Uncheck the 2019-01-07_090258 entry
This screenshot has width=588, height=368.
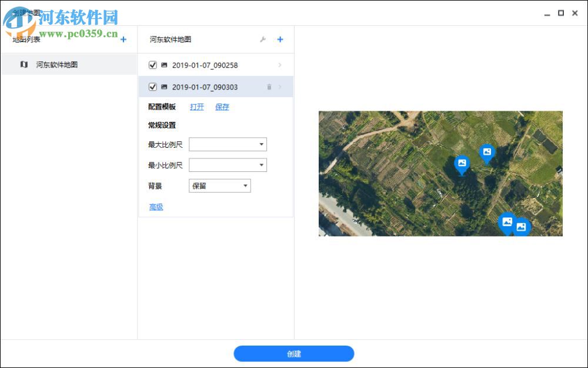(x=153, y=65)
